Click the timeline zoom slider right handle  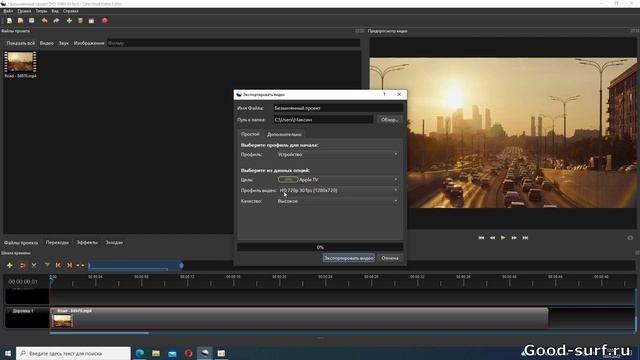pyautogui.click(x=181, y=265)
